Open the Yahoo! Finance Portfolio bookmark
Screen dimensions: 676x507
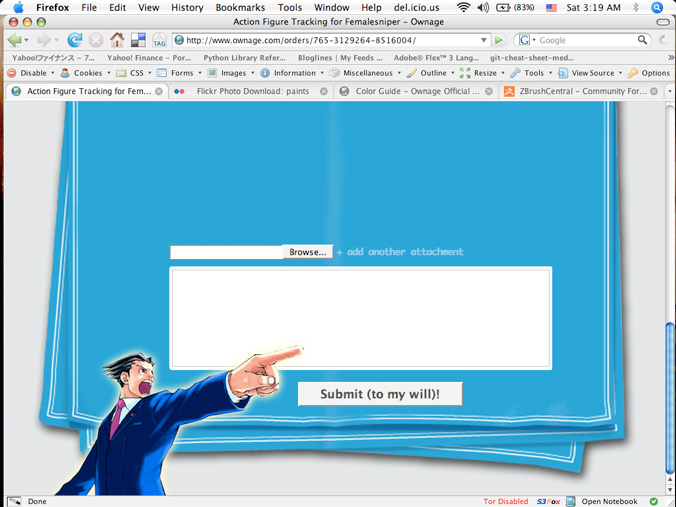click(149, 57)
